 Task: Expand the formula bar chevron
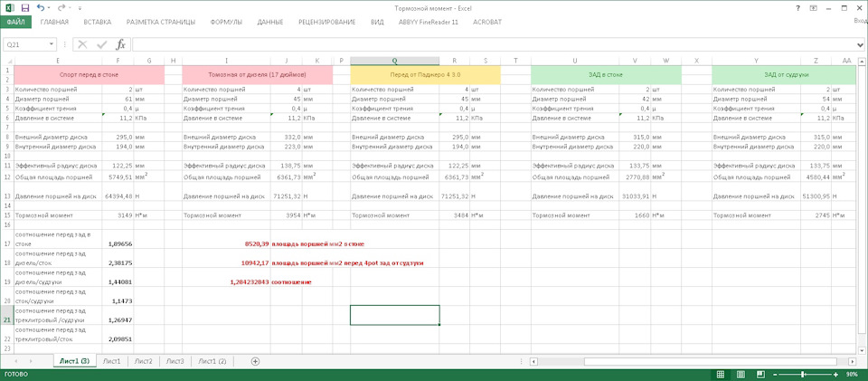[x=860, y=43]
